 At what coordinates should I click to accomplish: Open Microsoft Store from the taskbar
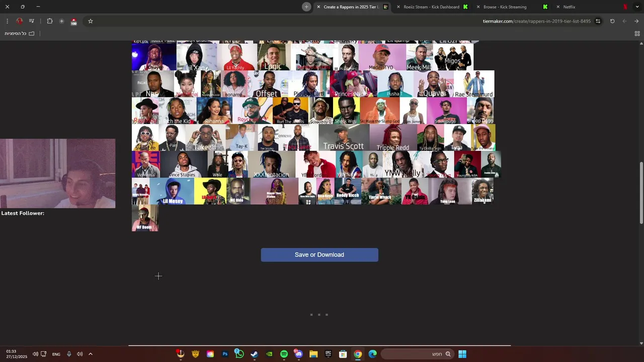(x=343, y=354)
